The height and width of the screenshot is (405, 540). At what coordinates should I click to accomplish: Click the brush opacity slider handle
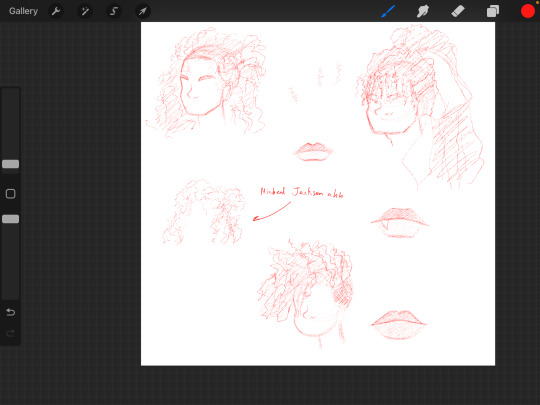pos(10,219)
